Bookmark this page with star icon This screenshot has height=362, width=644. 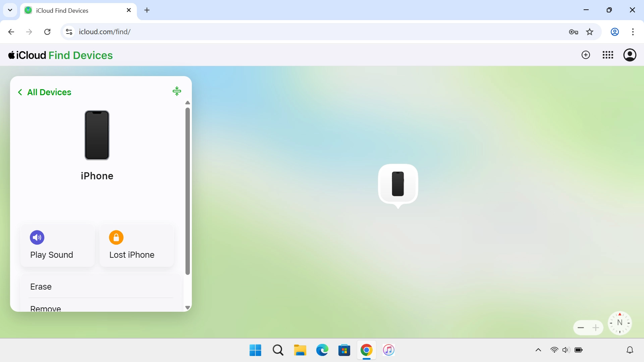[x=590, y=32]
